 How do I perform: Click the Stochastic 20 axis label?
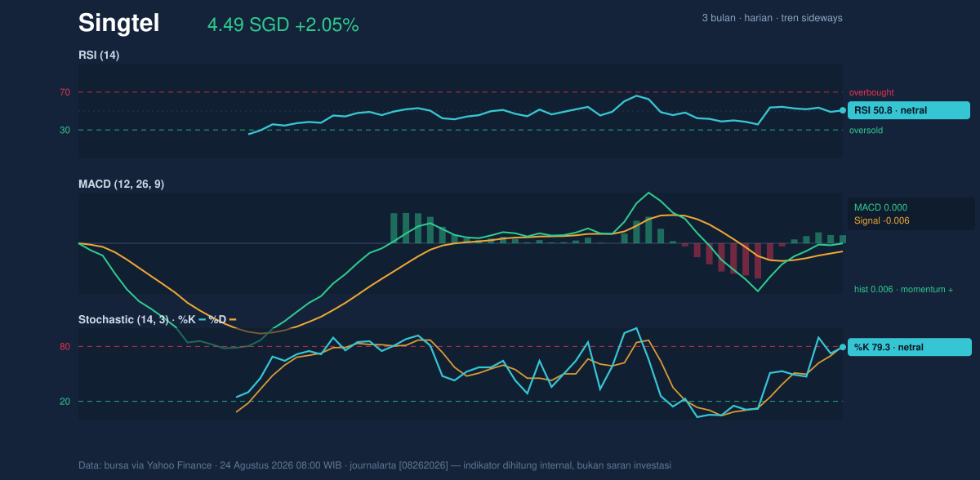[x=65, y=401]
